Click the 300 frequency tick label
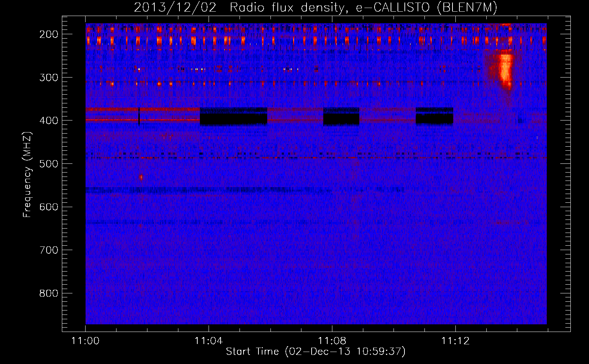This screenshot has width=589, height=364. point(49,78)
